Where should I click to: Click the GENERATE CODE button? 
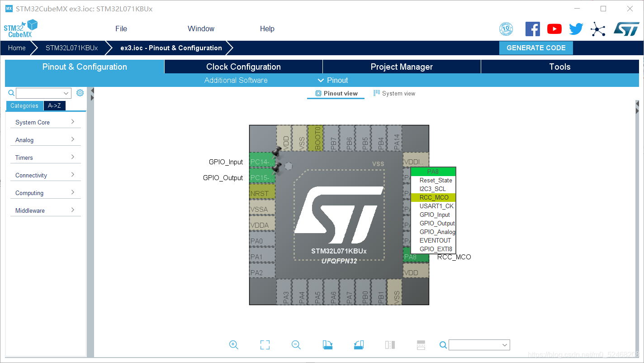(536, 48)
